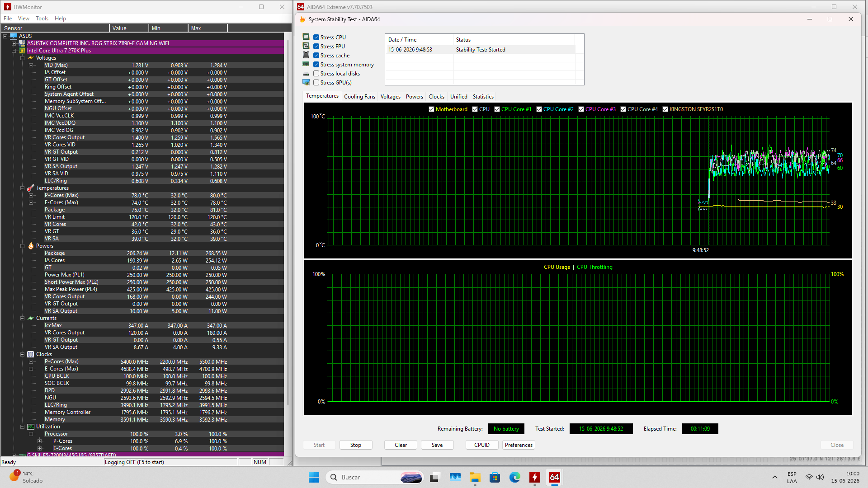
Task: Switch to the Cooling Fans tab
Action: click(x=359, y=97)
